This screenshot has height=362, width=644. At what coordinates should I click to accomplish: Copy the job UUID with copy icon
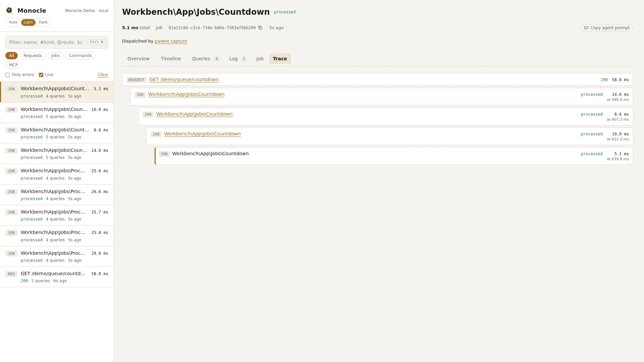tap(260, 28)
